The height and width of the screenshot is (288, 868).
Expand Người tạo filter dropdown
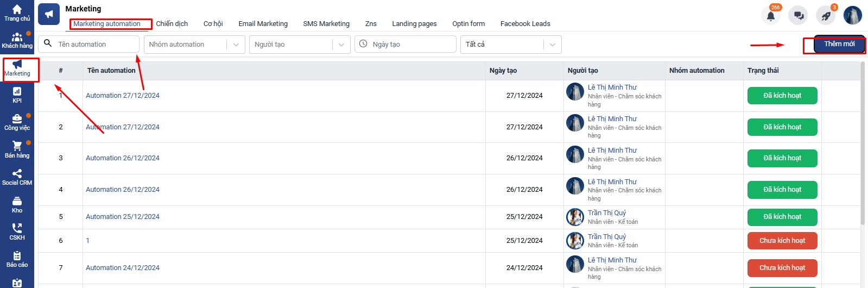tap(341, 45)
